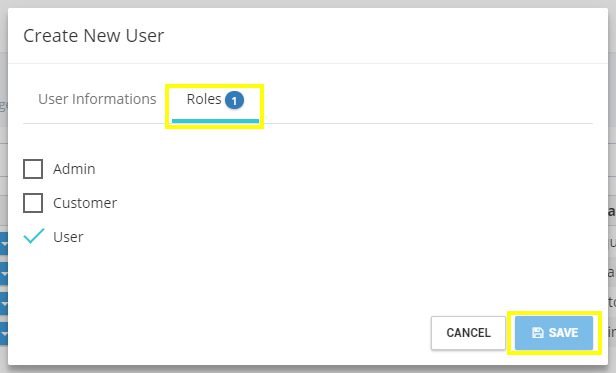Expand the second blue row dropdown arrow
This screenshot has height=373, width=616.
(4, 274)
